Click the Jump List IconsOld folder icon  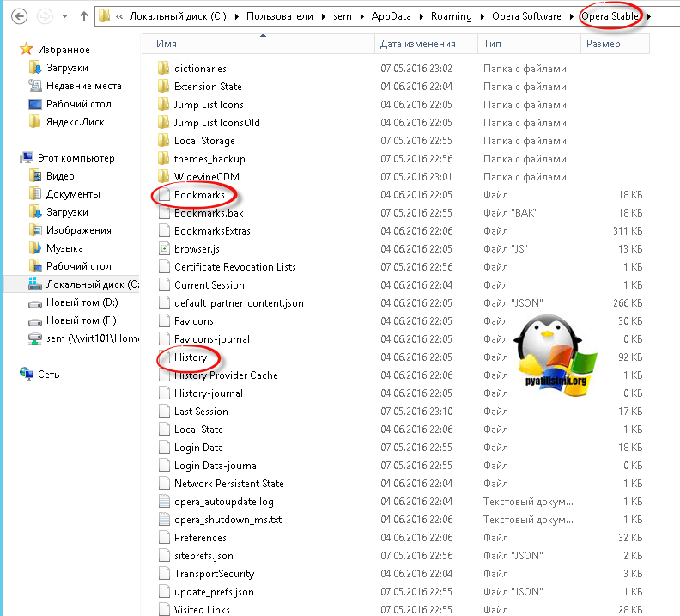pos(163,122)
